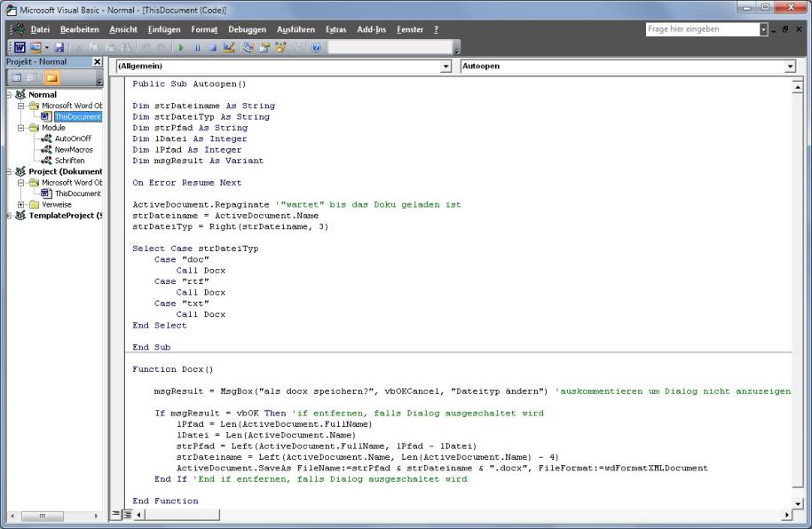Save the Normal project

tap(59, 46)
